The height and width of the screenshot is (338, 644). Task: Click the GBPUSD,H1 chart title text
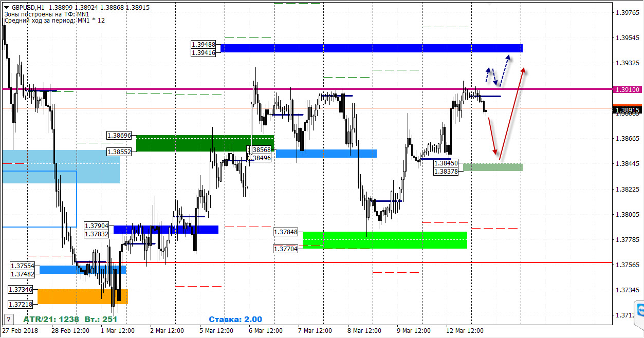pyautogui.click(x=27, y=8)
